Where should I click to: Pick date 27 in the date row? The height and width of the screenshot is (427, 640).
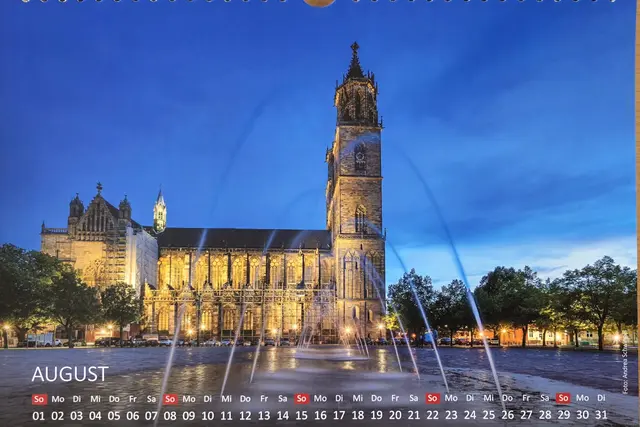526,415
